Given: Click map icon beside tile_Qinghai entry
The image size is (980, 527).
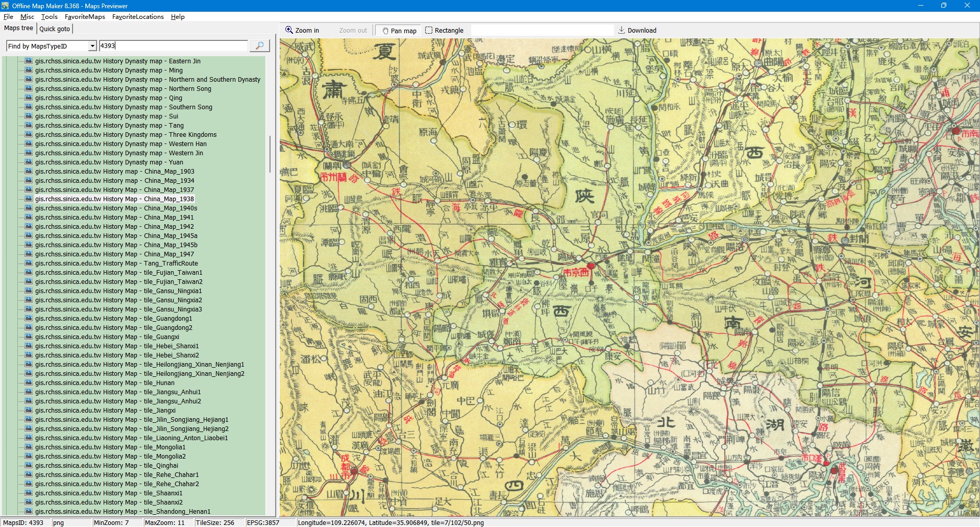Looking at the screenshot, I should [29, 466].
